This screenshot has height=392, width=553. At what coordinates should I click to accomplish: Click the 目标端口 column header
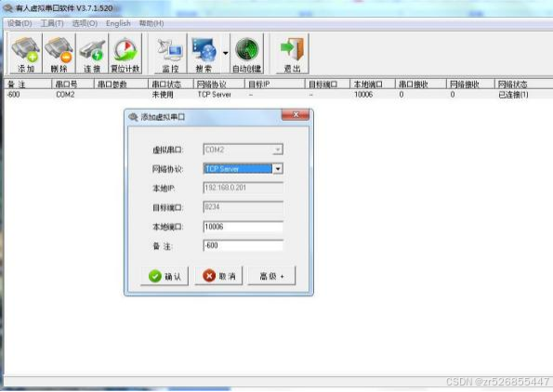click(327, 84)
